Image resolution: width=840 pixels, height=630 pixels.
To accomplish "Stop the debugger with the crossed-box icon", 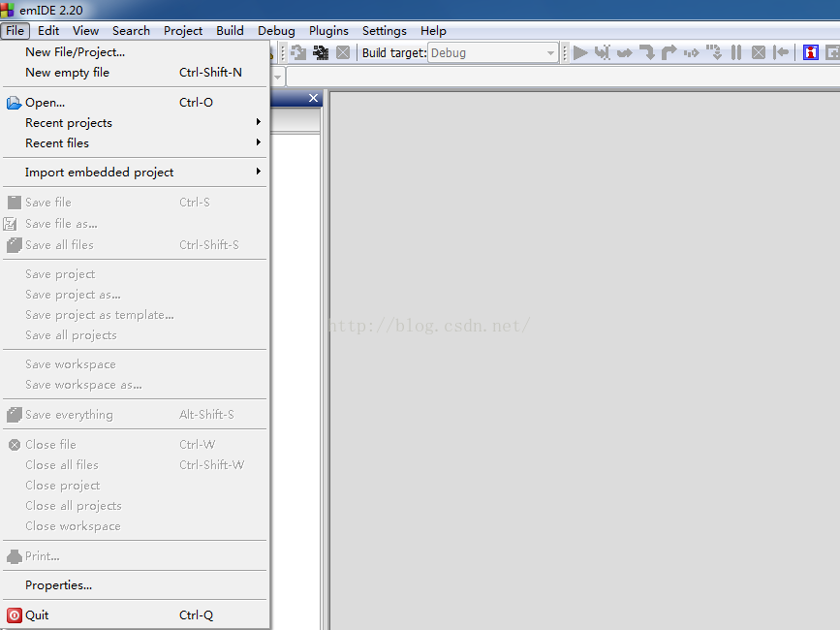I will click(x=759, y=52).
